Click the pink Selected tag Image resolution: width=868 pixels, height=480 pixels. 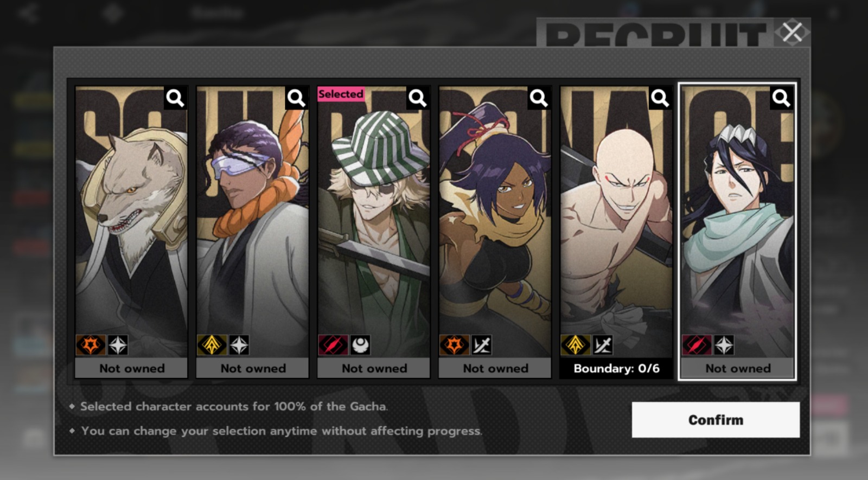pyautogui.click(x=341, y=94)
